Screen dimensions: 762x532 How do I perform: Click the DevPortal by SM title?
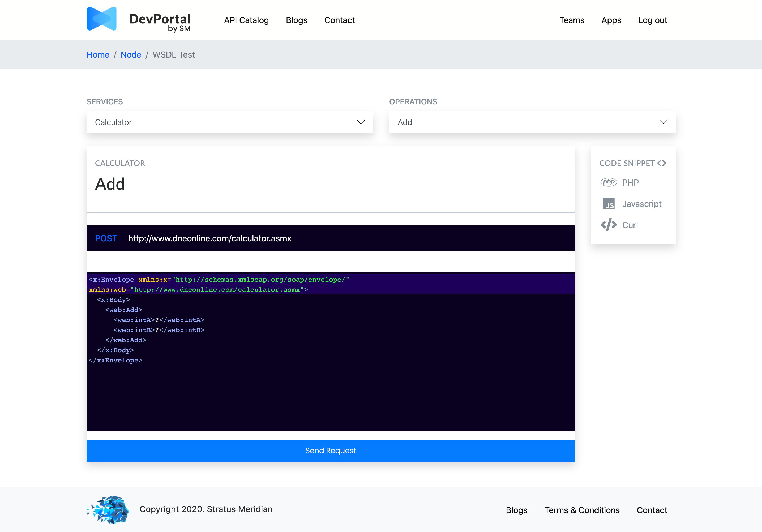coord(160,22)
